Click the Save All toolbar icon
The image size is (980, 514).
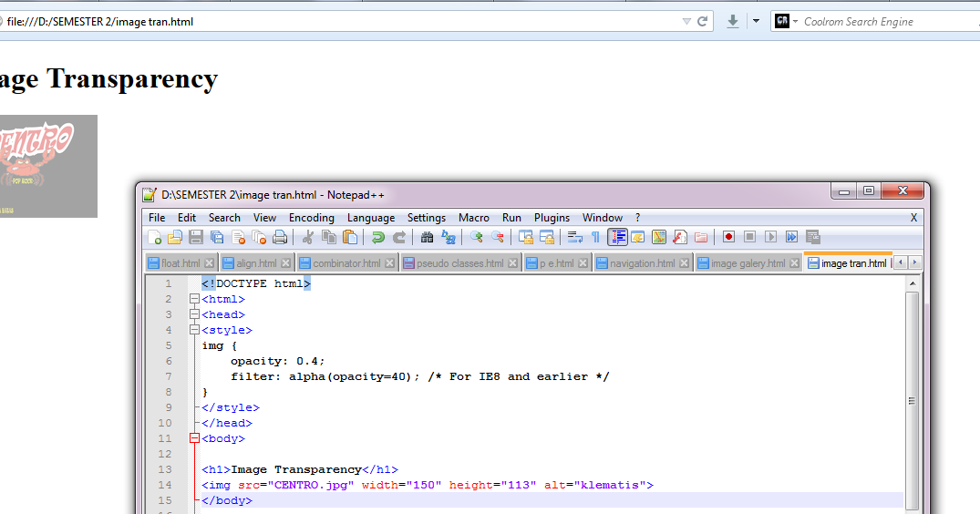coord(217,237)
